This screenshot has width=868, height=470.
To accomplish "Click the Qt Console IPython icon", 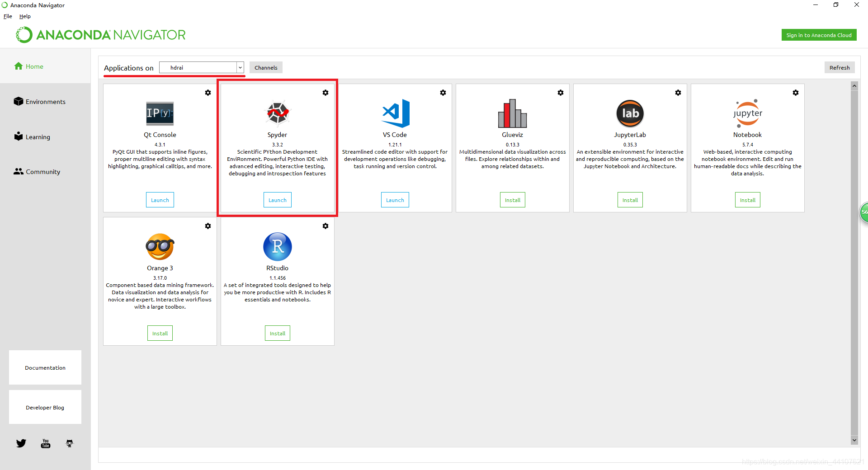I will pyautogui.click(x=160, y=113).
